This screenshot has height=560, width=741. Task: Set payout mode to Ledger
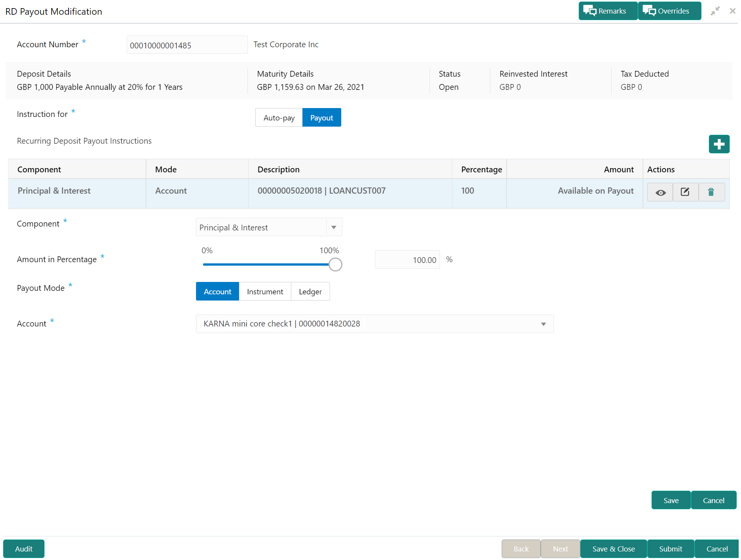coord(310,291)
